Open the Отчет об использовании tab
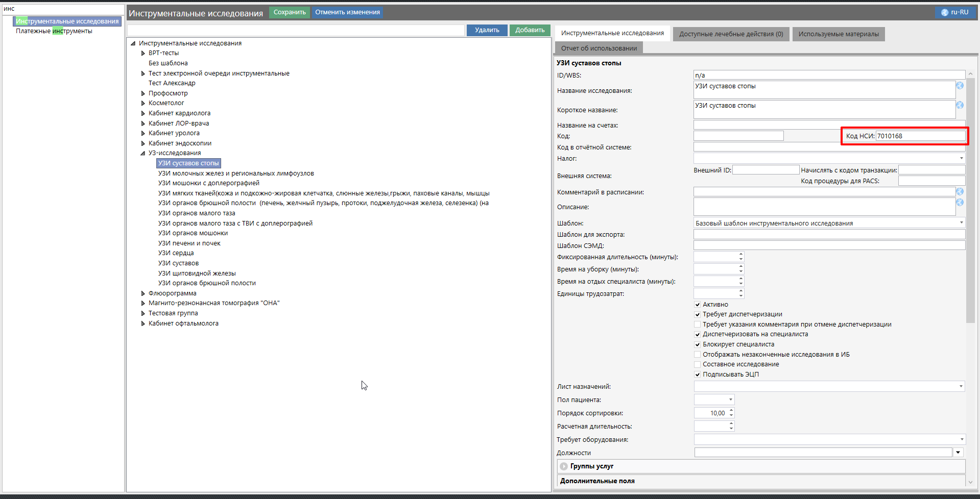Viewport: 980px width, 499px height. click(599, 48)
